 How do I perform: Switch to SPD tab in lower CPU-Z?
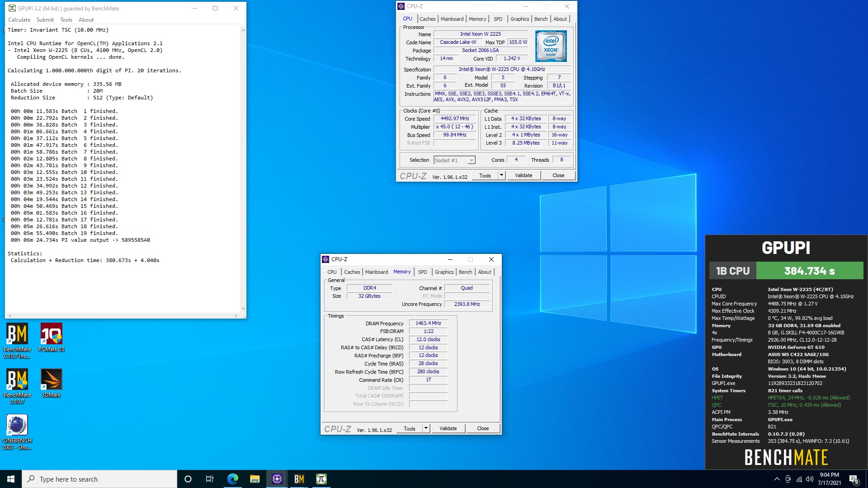(x=422, y=272)
